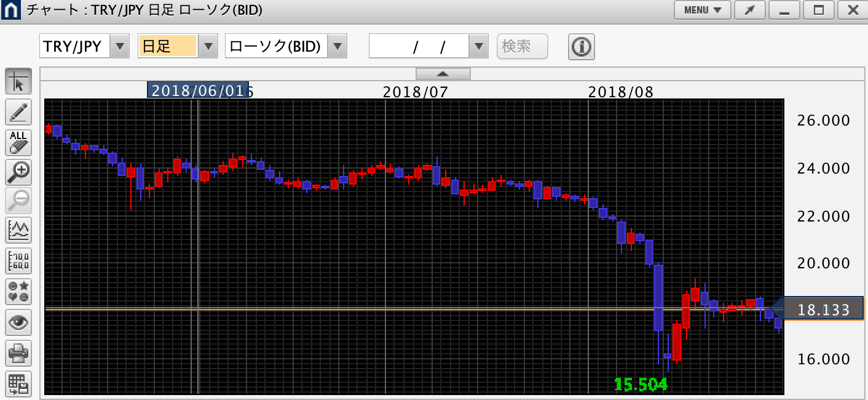Viewport: 868px width, 400px height.
Task: Click the 18.133 current price marker
Action: pyautogui.click(x=823, y=310)
